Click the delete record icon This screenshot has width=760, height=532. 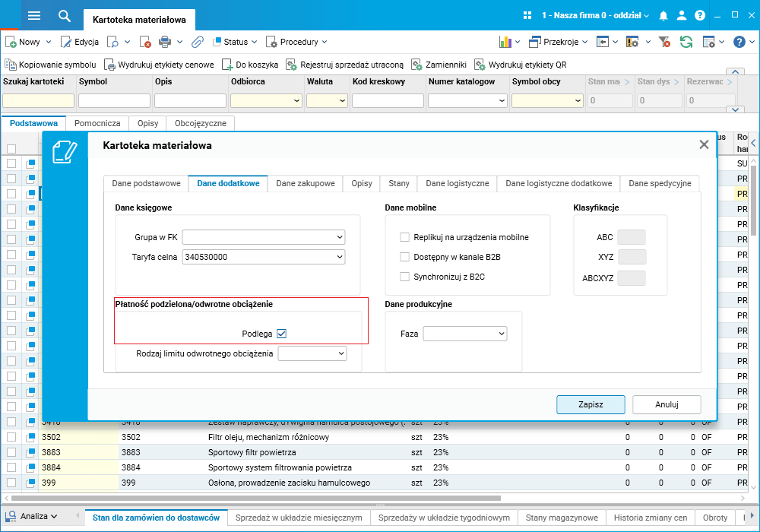(144, 42)
